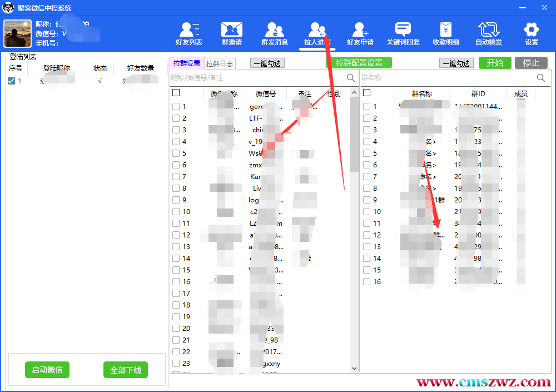Click the search icon in the 群名称 field
This screenshot has height=392, width=556.
[x=541, y=78]
